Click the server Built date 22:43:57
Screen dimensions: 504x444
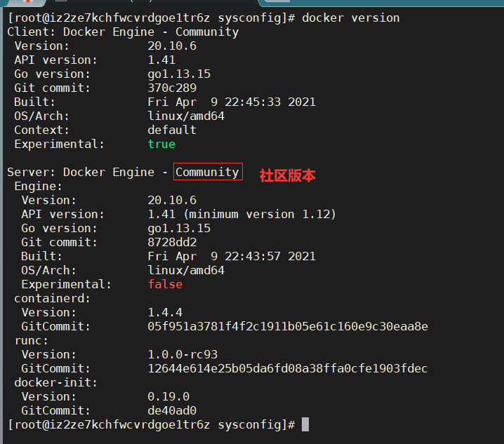253,256
